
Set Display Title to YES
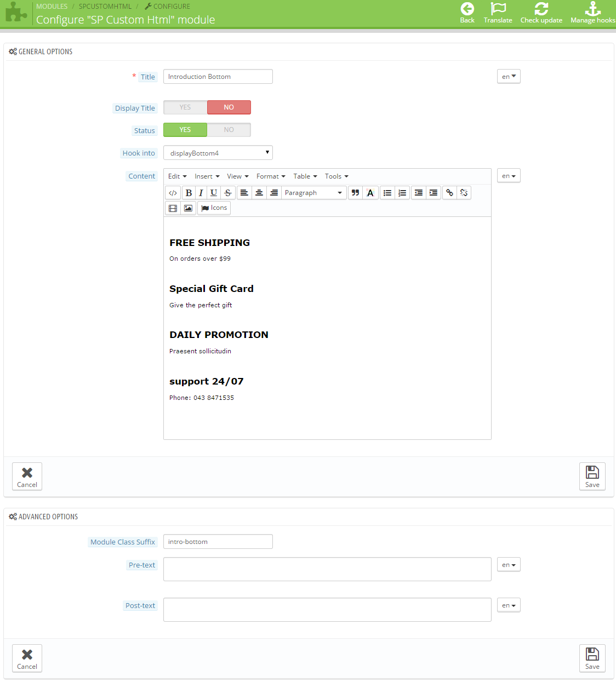[185, 107]
